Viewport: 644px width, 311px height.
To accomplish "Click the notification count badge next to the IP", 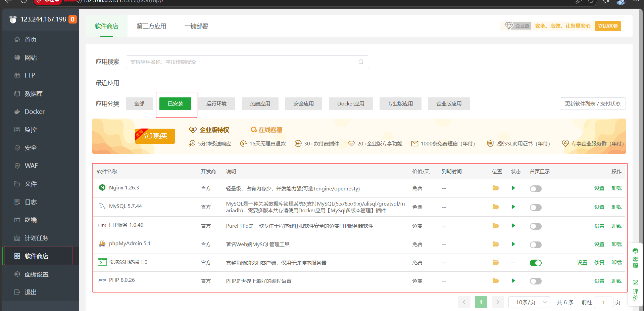I will pos(72,19).
